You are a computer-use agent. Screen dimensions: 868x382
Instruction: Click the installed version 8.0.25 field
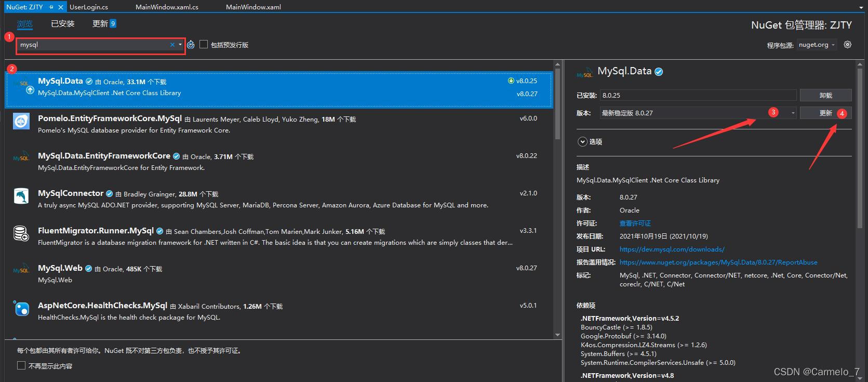click(x=698, y=95)
